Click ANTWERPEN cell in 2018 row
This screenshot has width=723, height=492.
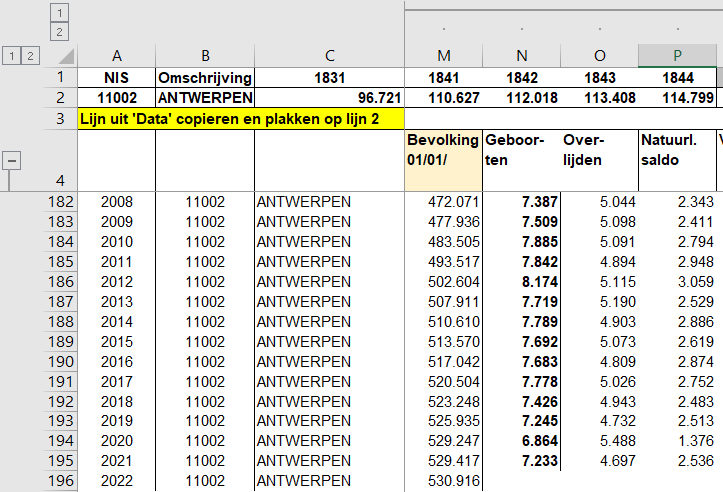(329, 402)
